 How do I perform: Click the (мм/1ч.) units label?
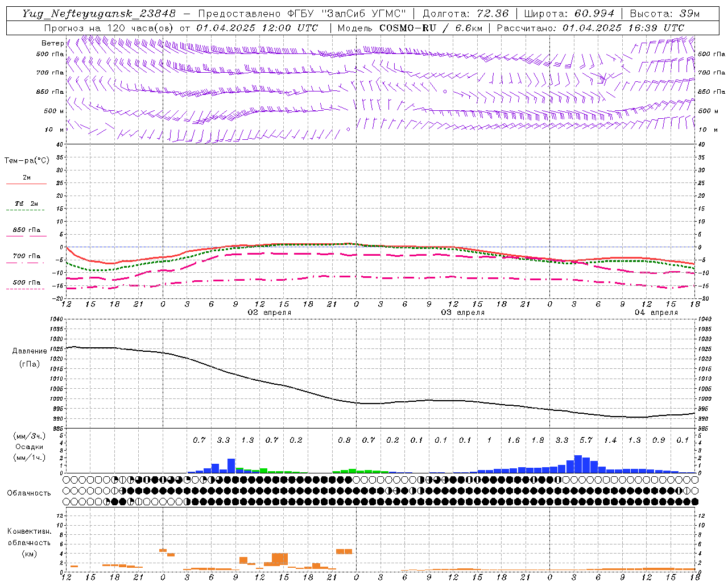pos(30,458)
